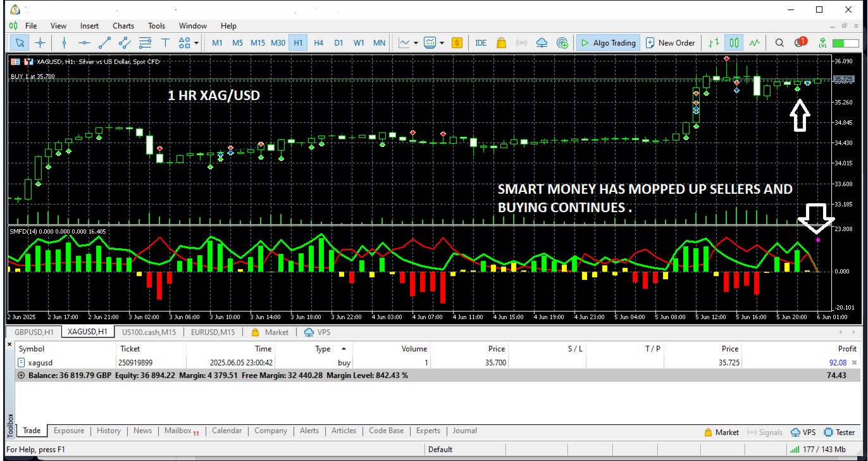868x461 pixels.
Task: Click the radar with green plus icon
Action: [x=562, y=43]
